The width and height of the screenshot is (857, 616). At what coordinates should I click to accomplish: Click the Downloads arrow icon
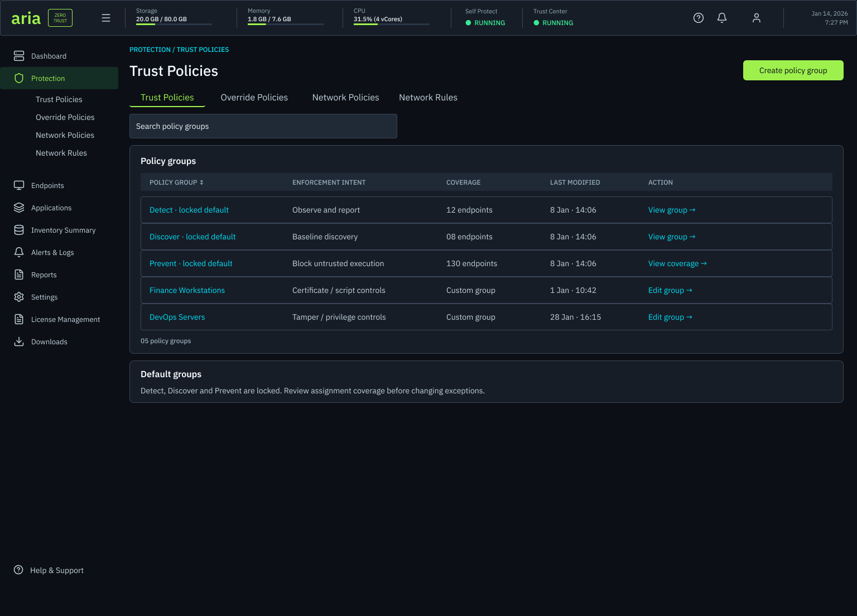click(x=19, y=341)
